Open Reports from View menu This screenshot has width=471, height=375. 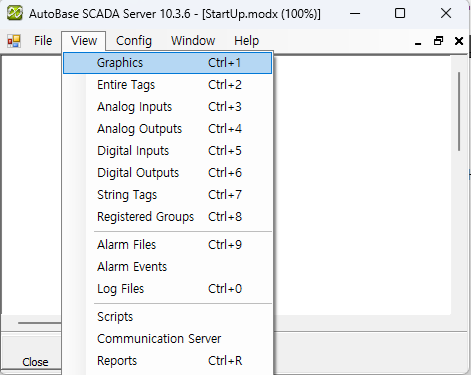pos(168,361)
